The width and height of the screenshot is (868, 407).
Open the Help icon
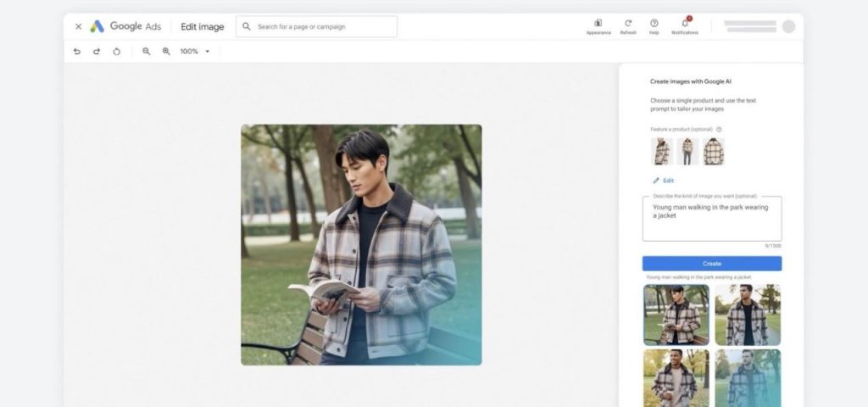coord(654,24)
